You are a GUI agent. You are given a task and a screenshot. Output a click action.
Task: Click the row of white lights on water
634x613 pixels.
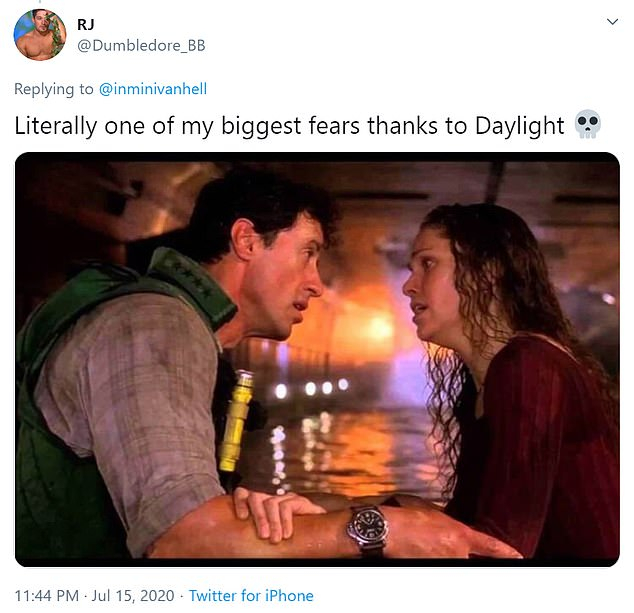pyautogui.click(x=312, y=388)
